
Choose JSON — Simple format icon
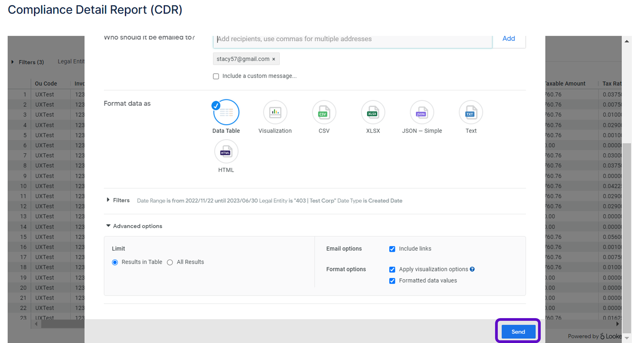pyautogui.click(x=422, y=112)
